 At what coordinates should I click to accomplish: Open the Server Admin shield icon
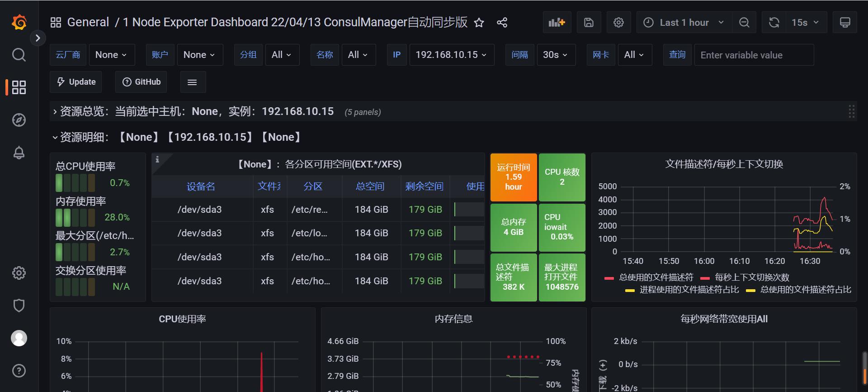pos(19,306)
